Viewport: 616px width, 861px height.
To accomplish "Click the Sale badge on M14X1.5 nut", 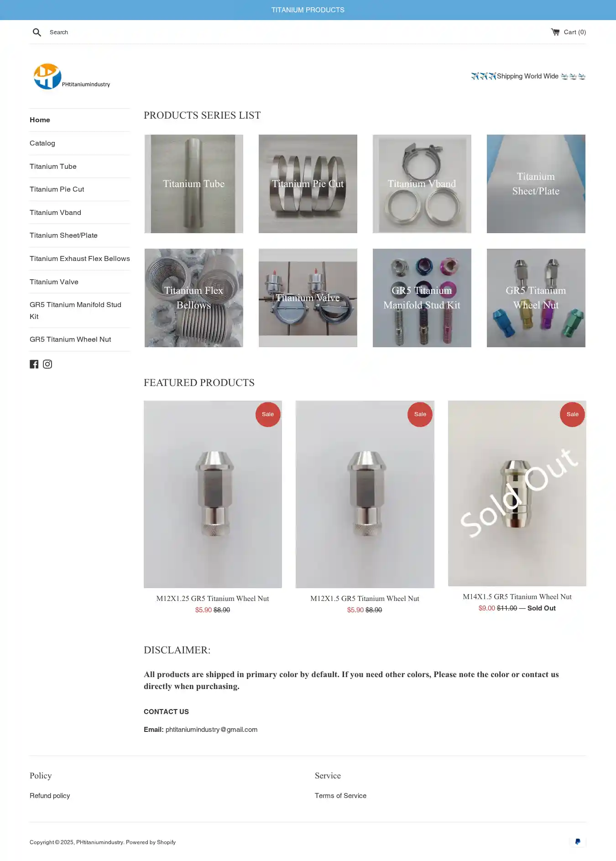I will pyautogui.click(x=572, y=414).
